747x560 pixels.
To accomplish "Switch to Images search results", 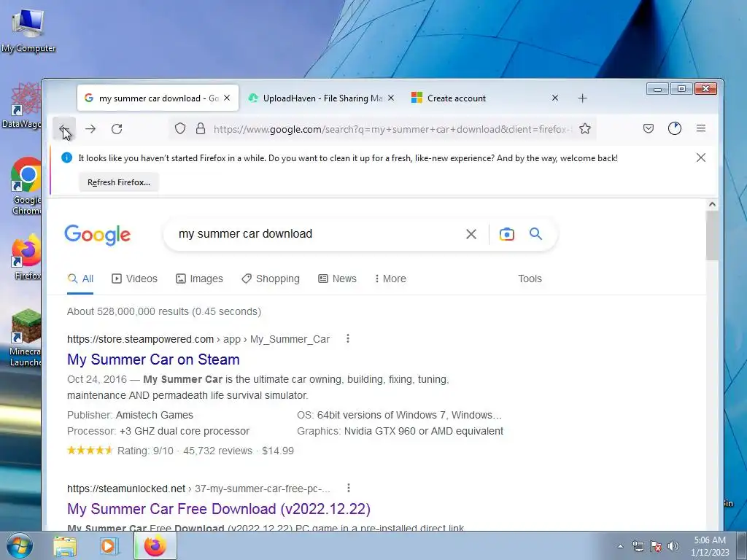I will click(199, 279).
